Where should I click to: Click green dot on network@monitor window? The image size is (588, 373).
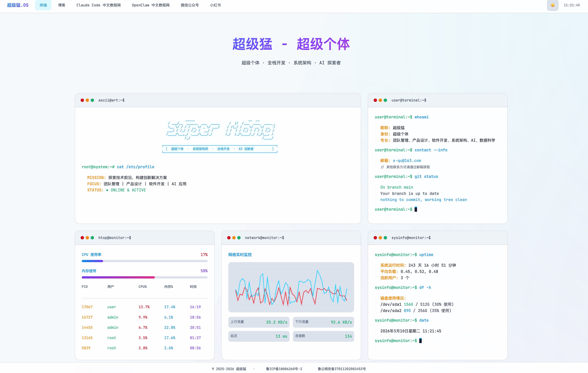pyautogui.click(x=239, y=238)
